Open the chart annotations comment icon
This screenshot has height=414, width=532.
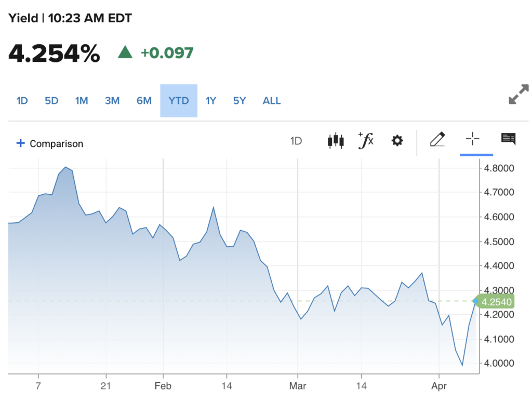(x=508, y=139)
